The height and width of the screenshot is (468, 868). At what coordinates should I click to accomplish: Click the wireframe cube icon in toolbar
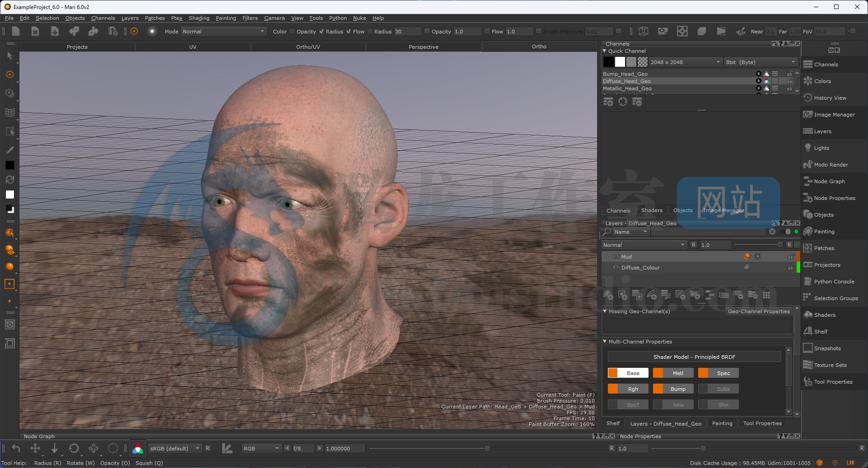(x=644, y=31)
